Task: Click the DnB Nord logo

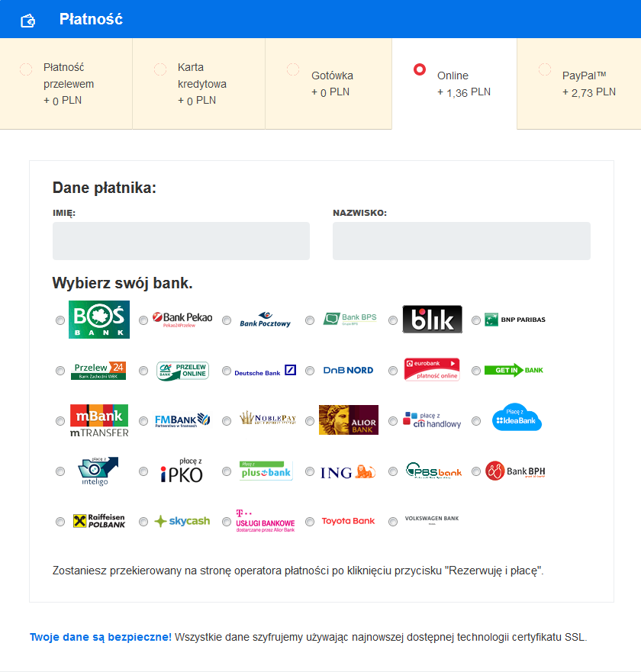Action: [348, 370]
